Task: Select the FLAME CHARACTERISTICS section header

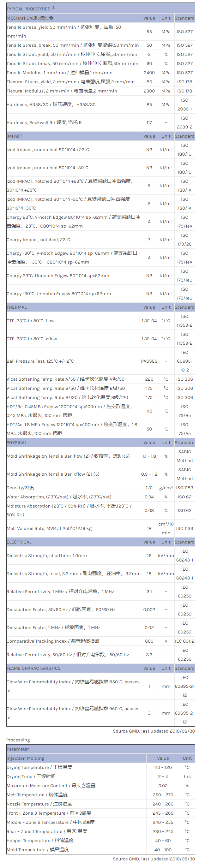Action: [33, 668]
